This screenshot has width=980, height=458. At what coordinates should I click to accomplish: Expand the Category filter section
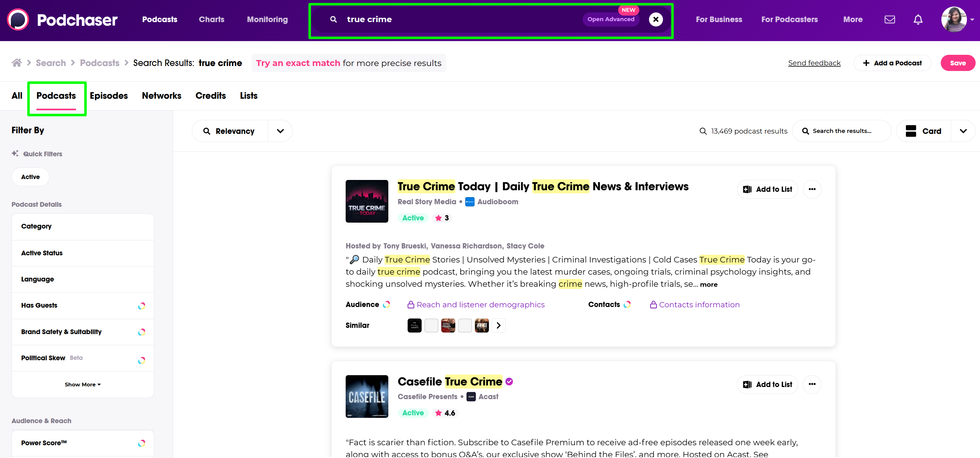tap(83, 226)
